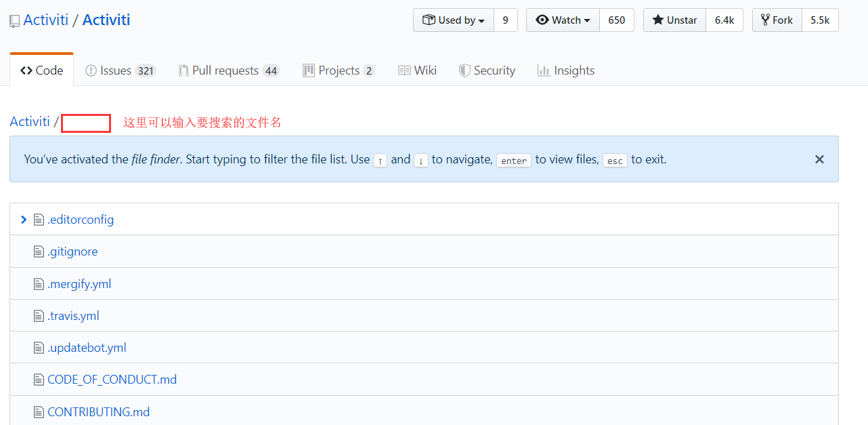868x425 pixels.
Task: Open the Watch dropdown button
Action: tap(563, 20)
